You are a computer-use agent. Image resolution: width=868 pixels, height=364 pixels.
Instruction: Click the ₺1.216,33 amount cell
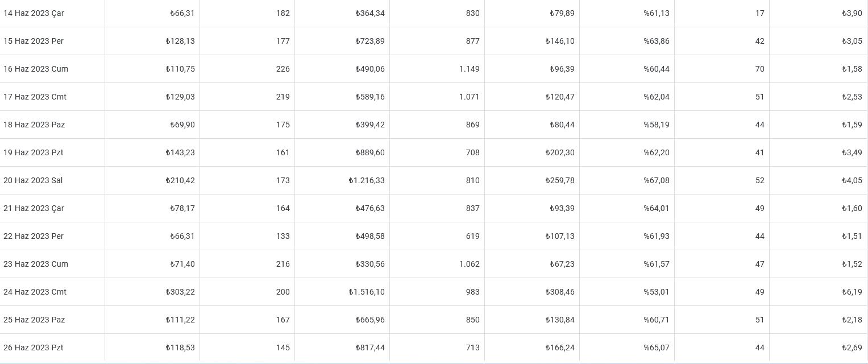pos(342,180)
